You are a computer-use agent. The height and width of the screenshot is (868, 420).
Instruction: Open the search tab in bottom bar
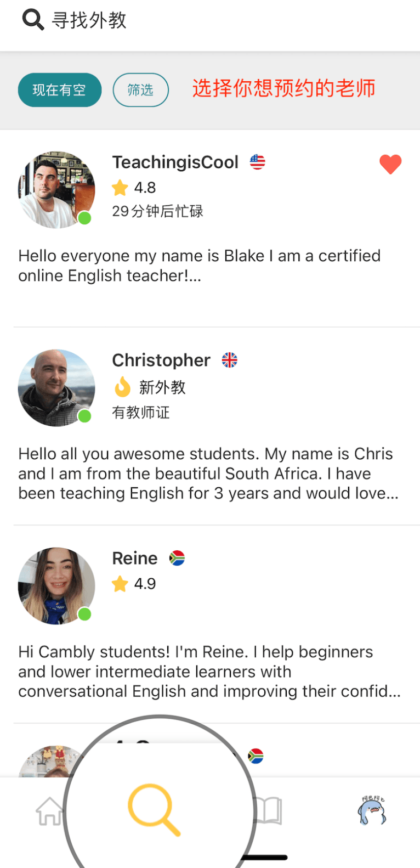point(154,810)
